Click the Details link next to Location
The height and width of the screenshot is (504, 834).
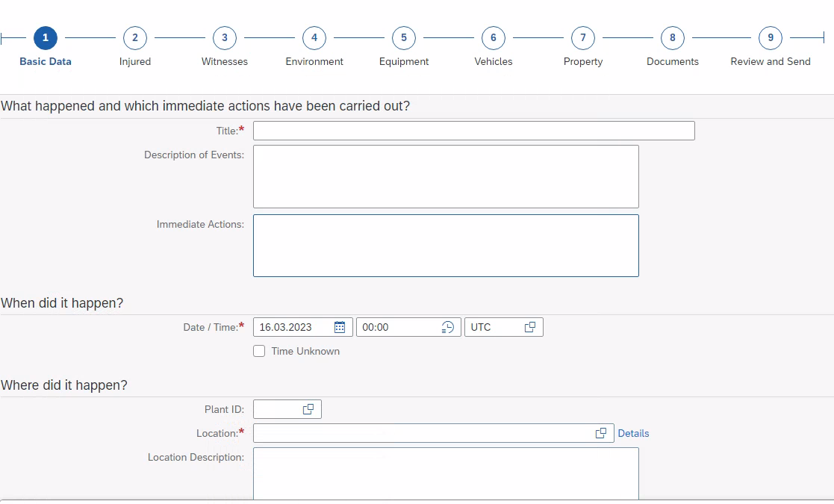[633, 433]
